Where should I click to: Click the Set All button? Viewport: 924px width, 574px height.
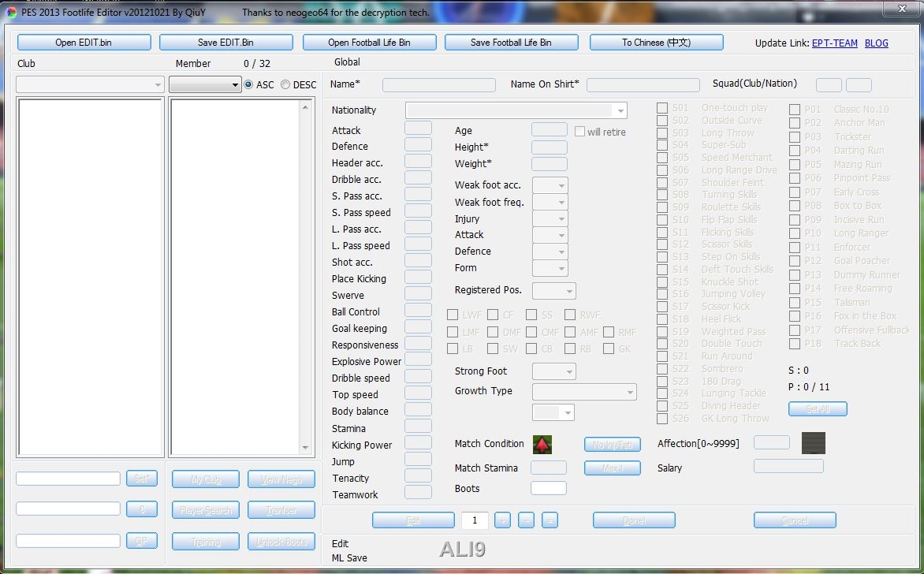pos(818,409)
